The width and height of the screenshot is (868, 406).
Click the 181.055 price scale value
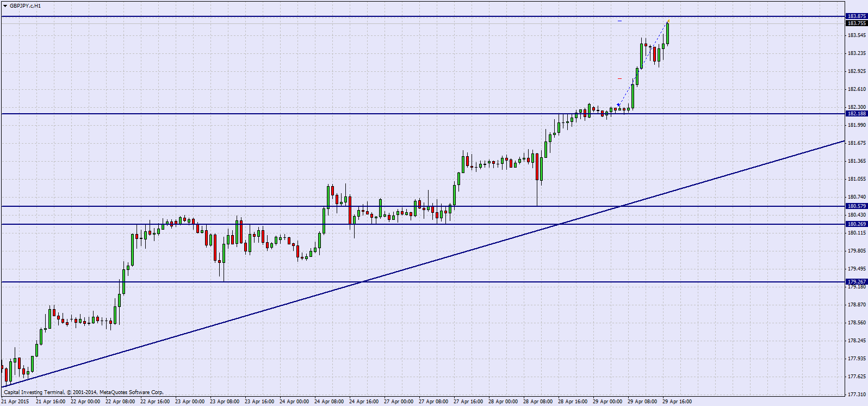pyautogui.click(x=857, y=179)
